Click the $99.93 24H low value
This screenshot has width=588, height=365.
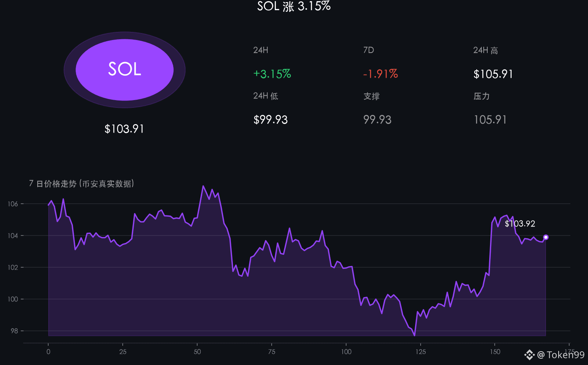tap(270, 120)
